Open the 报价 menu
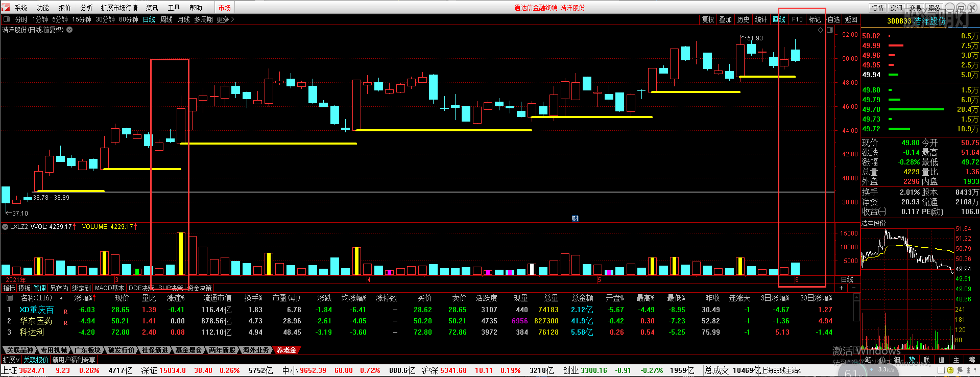This screenshot has height=377, width=980. click(x=65, y=8)
